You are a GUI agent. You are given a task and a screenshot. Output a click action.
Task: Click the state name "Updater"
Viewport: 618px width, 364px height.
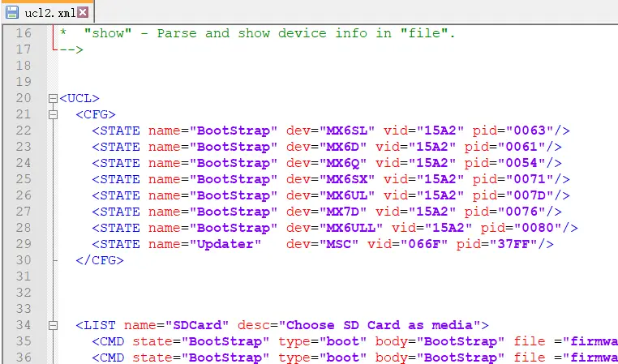[225, 244]
